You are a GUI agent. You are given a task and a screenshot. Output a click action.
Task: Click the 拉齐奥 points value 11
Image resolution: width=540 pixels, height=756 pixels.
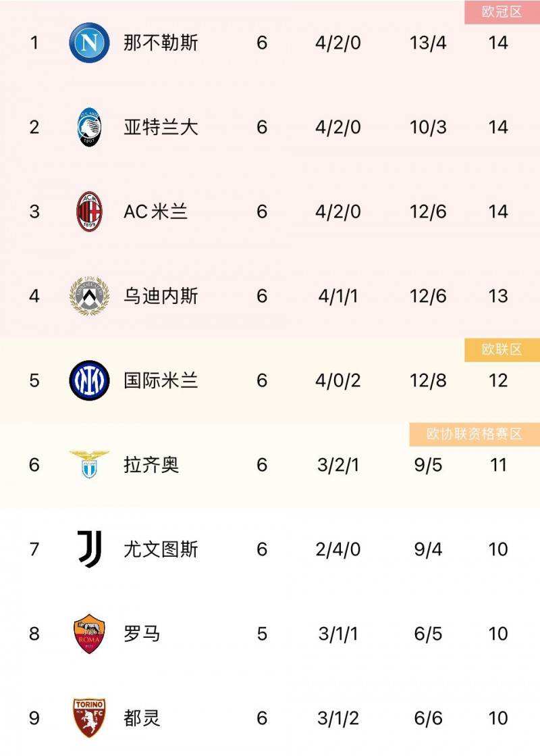pos(498,465)
